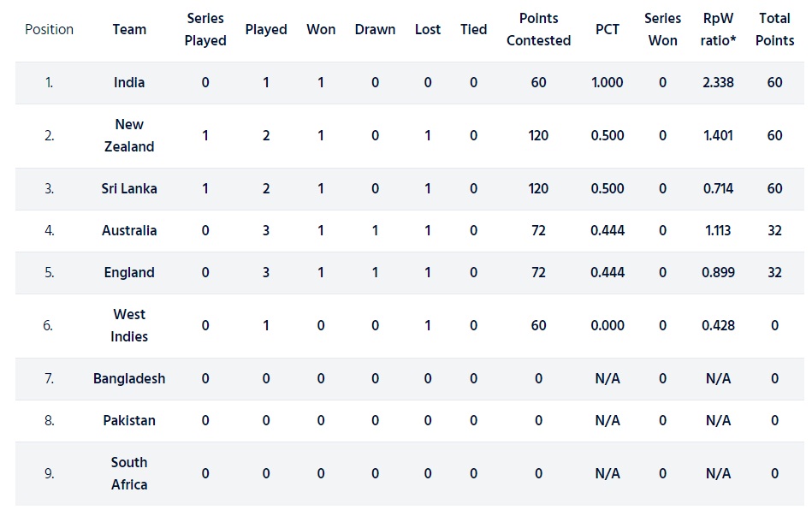Click the New Zealand team name

click(x=129, y=136)
